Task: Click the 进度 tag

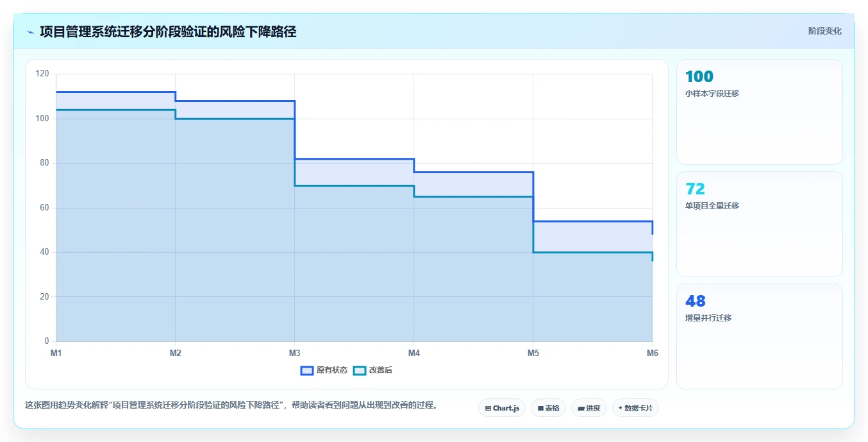Action: click(589, 408)
